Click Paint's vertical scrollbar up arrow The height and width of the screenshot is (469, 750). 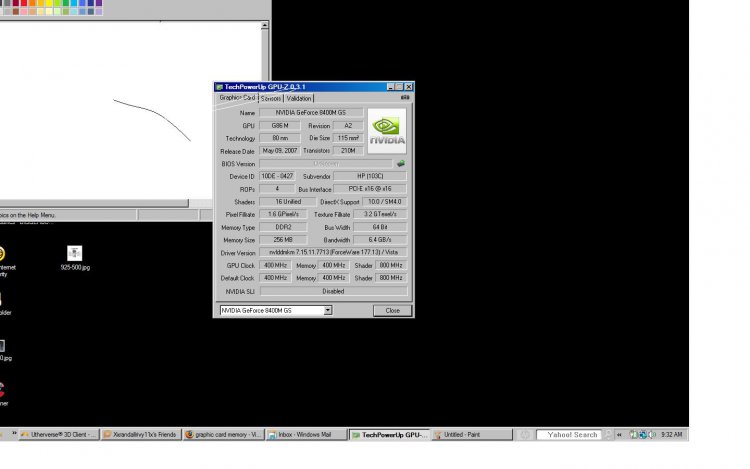pos(265,25)
